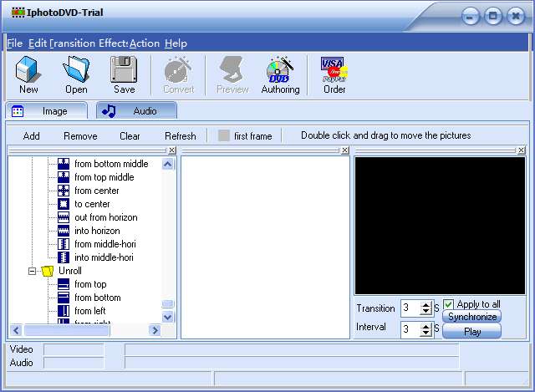Image resolution: width=535 pixels, height=392 pixels.
Task: Click Remove to delete selected picture
Action: [80, 136]
